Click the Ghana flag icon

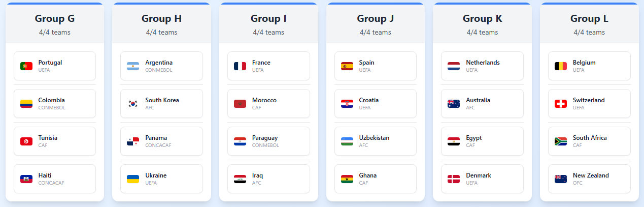(347, 179)
